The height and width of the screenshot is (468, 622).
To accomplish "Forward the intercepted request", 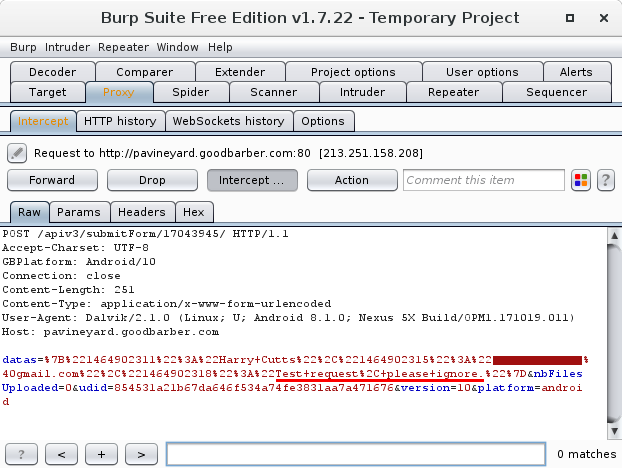I will 52,180.
